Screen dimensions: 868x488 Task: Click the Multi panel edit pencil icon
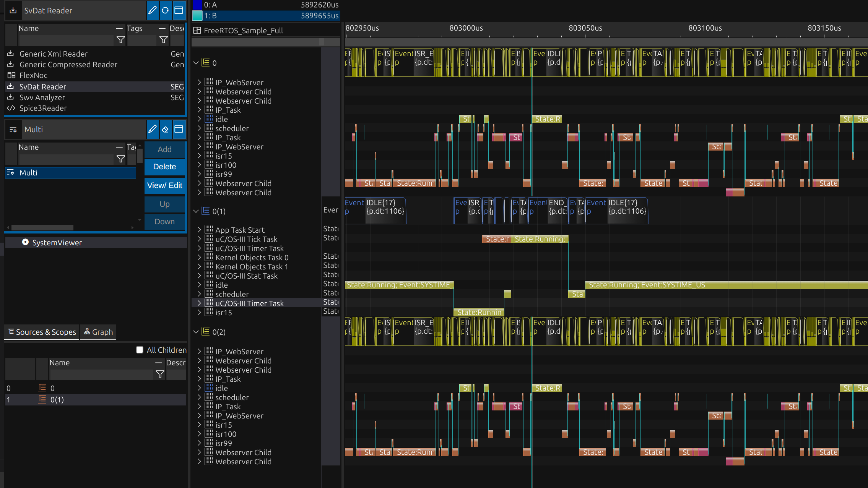[x=152, y=129]
